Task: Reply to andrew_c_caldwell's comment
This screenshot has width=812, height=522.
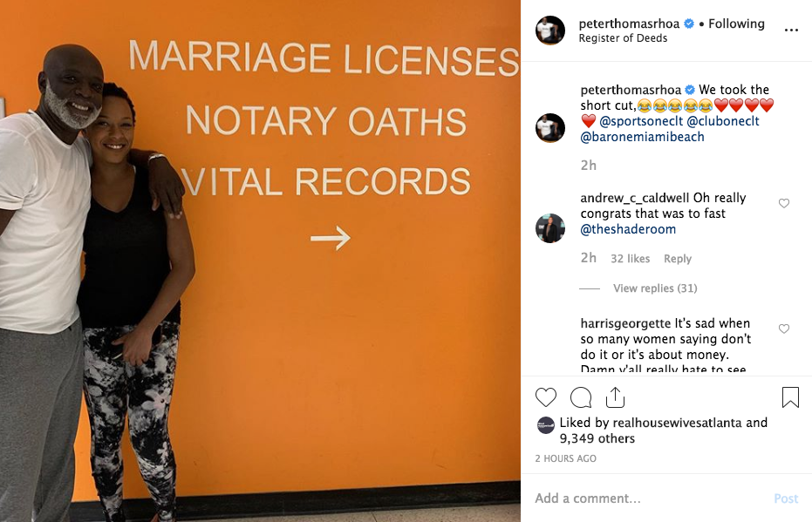Action: point(678,259)
